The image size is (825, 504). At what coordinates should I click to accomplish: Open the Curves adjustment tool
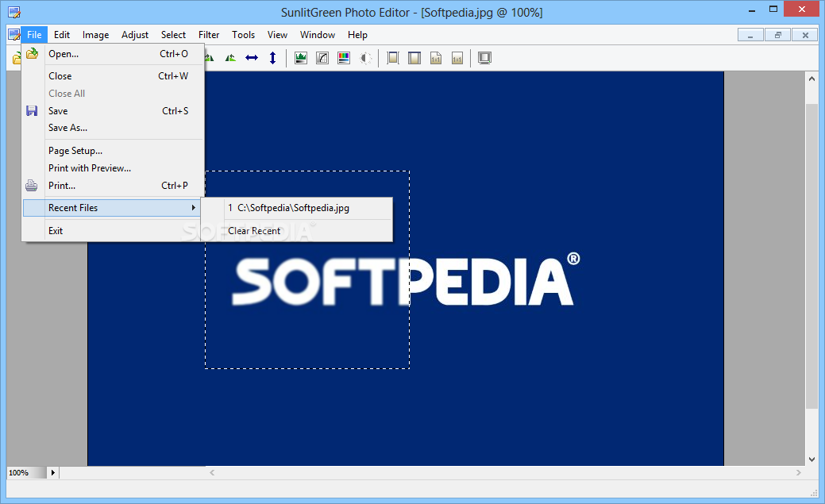tap(322, 58)
